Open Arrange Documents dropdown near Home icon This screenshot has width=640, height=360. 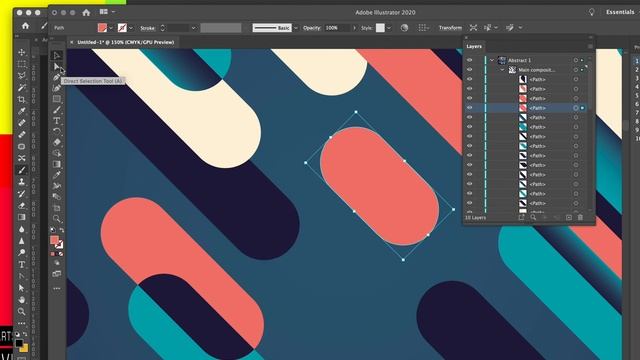[107, 12]
